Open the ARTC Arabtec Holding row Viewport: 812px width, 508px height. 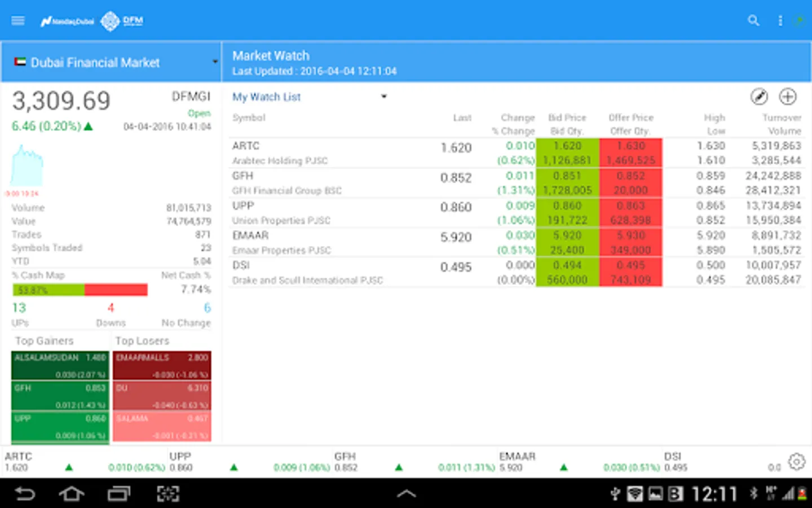(517, 153)
